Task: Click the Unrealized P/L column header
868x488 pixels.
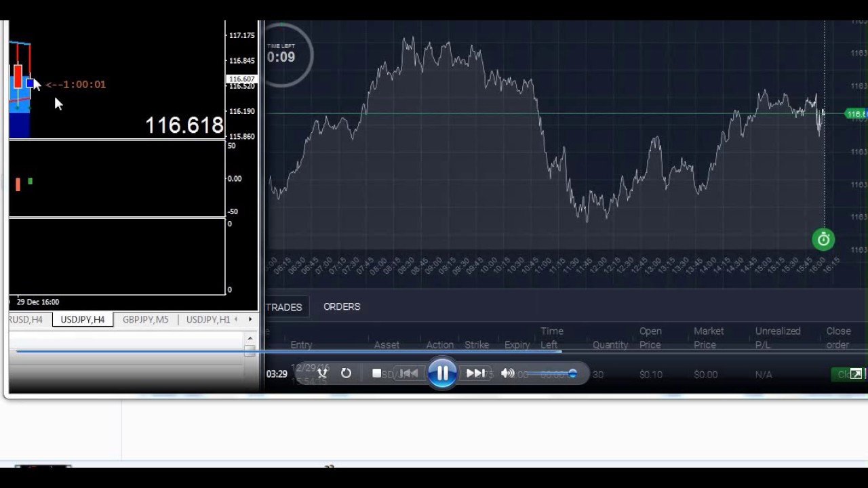Action: click(778, 338)
